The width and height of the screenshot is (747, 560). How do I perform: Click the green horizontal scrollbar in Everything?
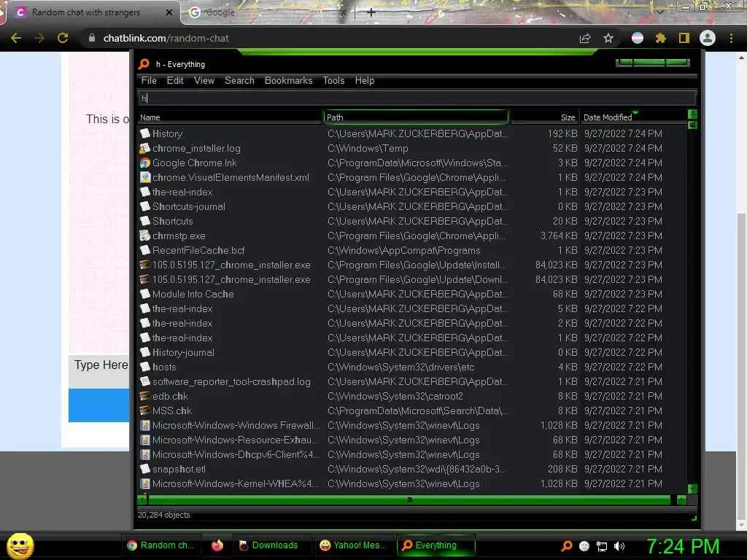pyautogui.click(x=409, y=499)
